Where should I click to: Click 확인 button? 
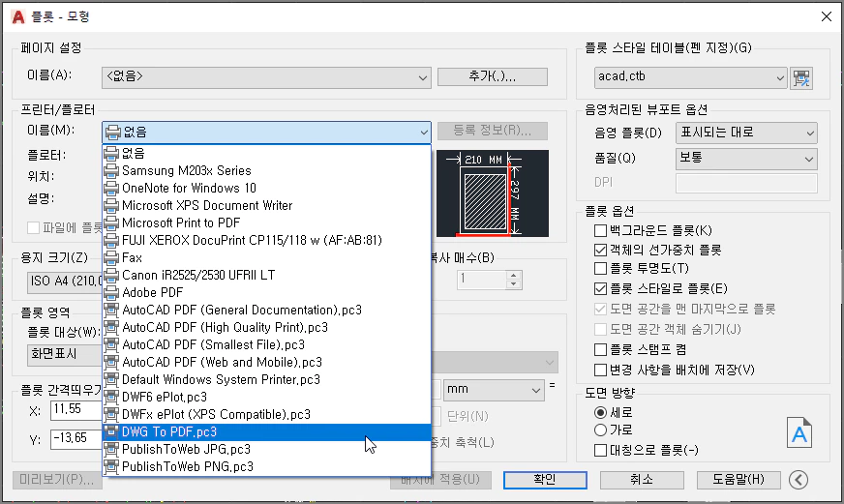(545, 480)
